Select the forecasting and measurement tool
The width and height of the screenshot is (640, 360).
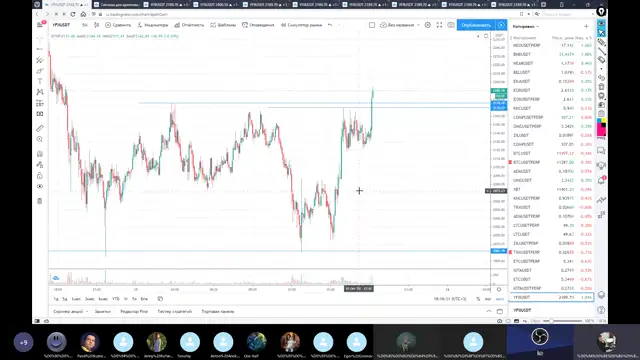point(40,103)
